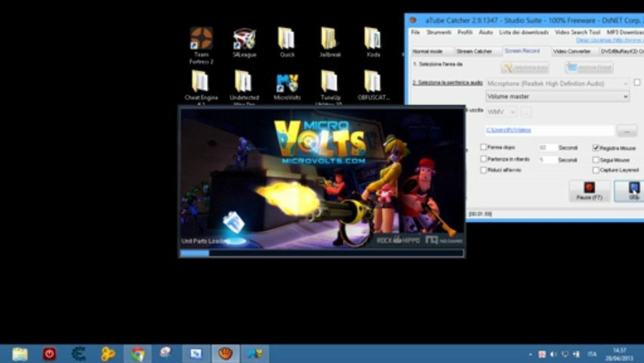
Task: Click the MicroVolts splash loading progress bar
Action: pos(322,253)
